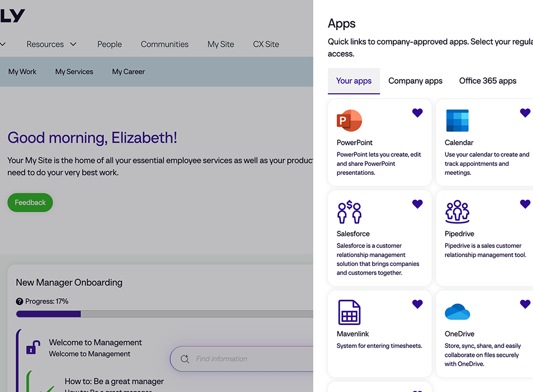Unfavorite Calendar using its heart
Screen dimensions: 533x392
point(525,112)
